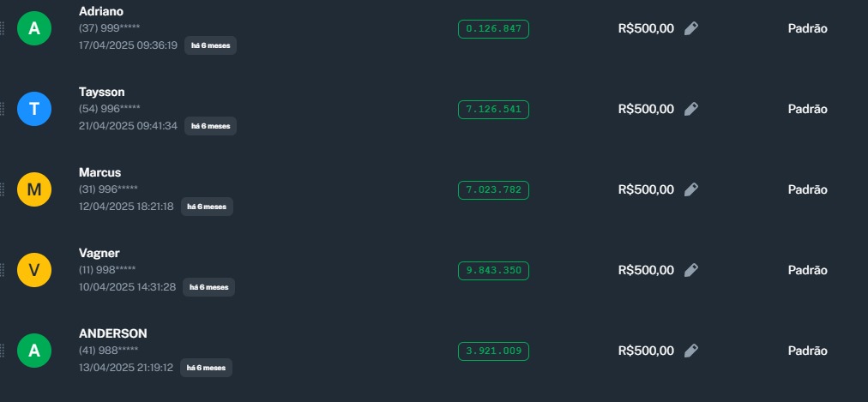Open the contact name Vagner

click(x=99, y=253)
